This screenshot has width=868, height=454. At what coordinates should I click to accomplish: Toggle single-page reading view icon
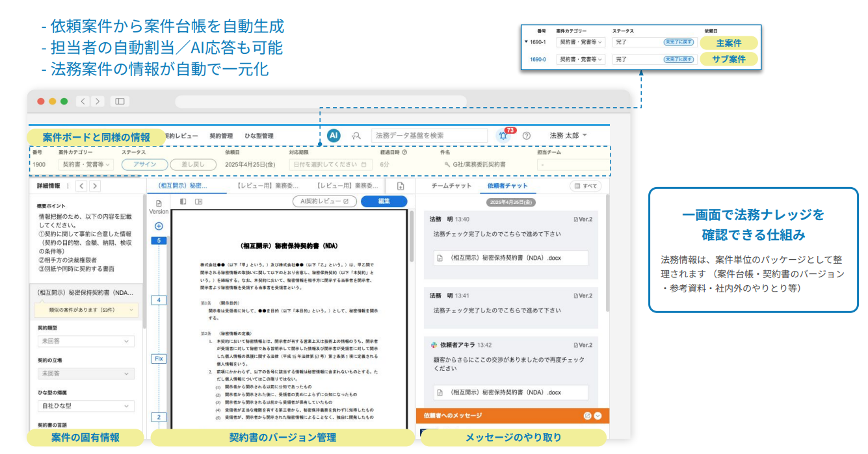pos(183,202)
